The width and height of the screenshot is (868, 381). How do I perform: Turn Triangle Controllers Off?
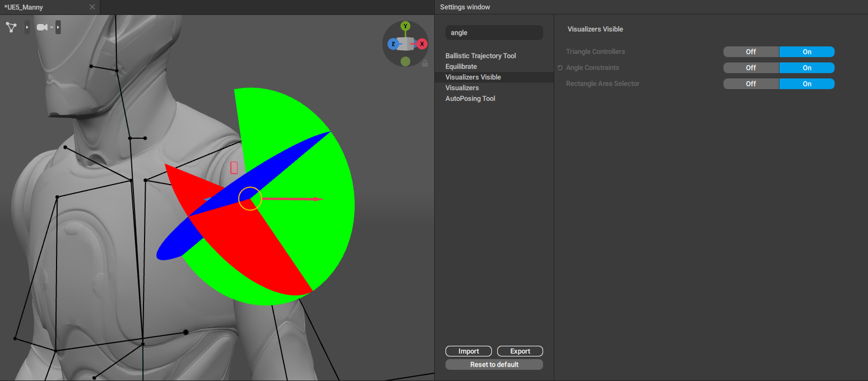pyautogui.click(x=751, y=52)
